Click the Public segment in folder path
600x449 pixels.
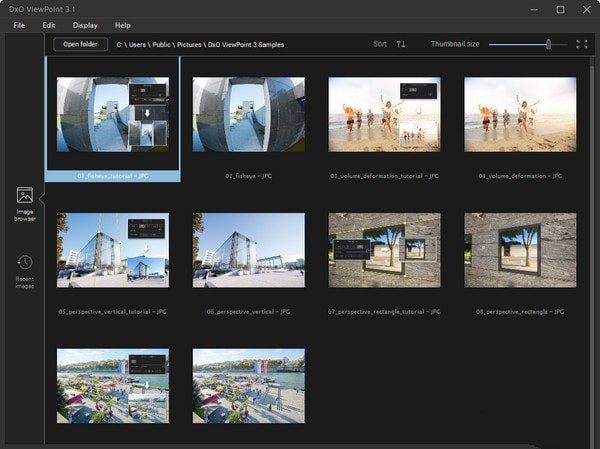(161, 44)
